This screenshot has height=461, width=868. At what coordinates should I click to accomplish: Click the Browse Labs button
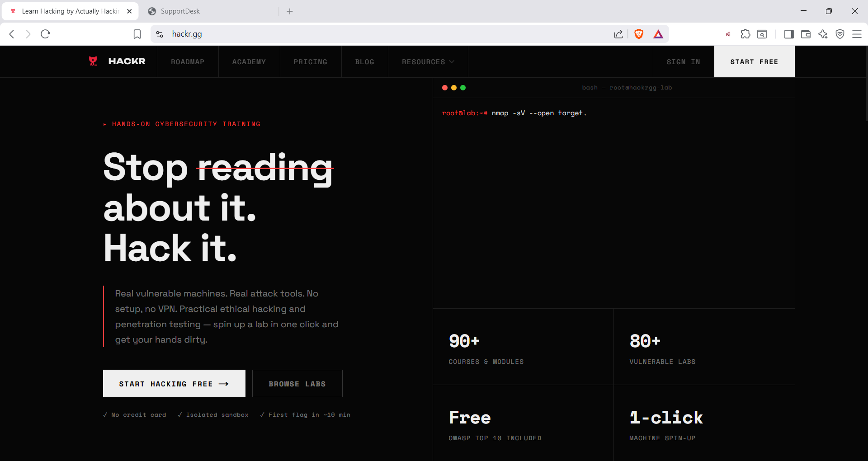(297, 384)
